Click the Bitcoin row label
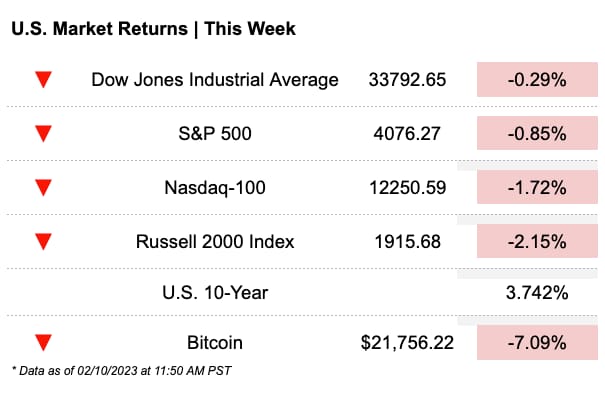The height and width of the screenshot is (395, 605). (x=215, y=343)
